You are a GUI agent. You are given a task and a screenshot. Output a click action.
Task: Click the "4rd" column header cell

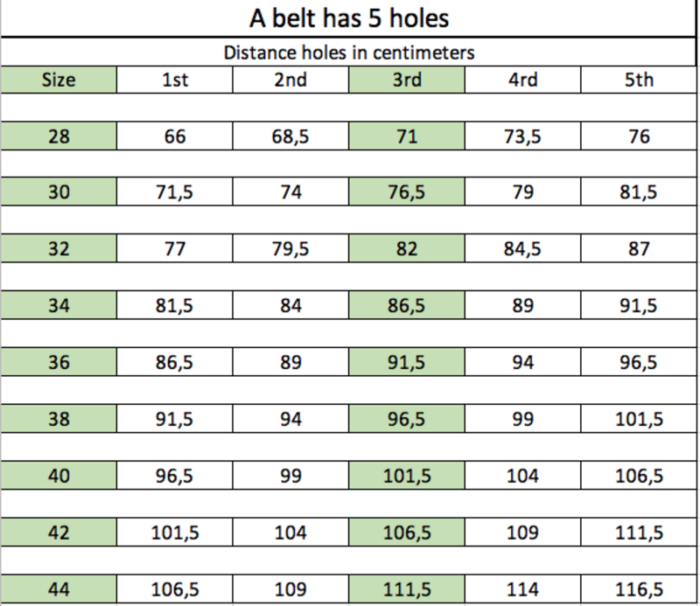(x=523, y=80)
